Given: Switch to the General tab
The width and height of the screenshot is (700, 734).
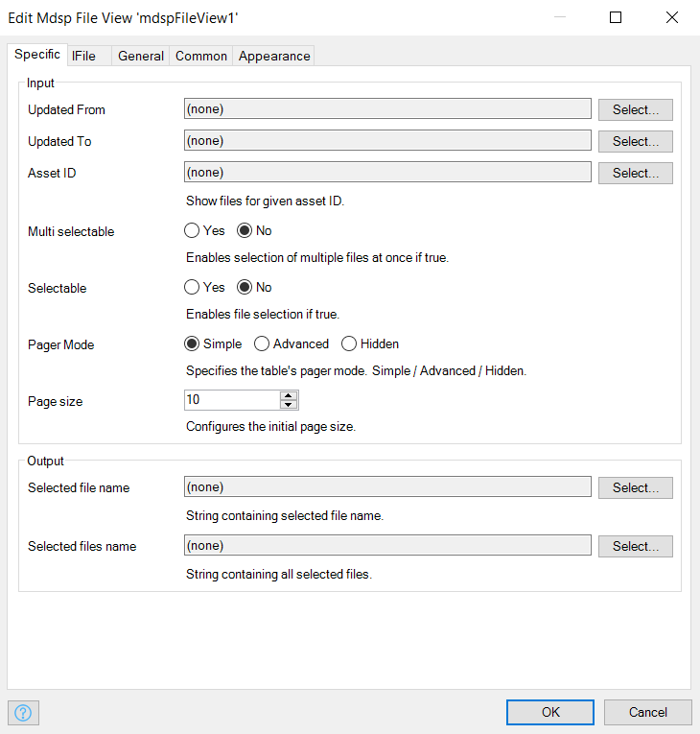Looking at the screenshot, I should tap(140, 56).
